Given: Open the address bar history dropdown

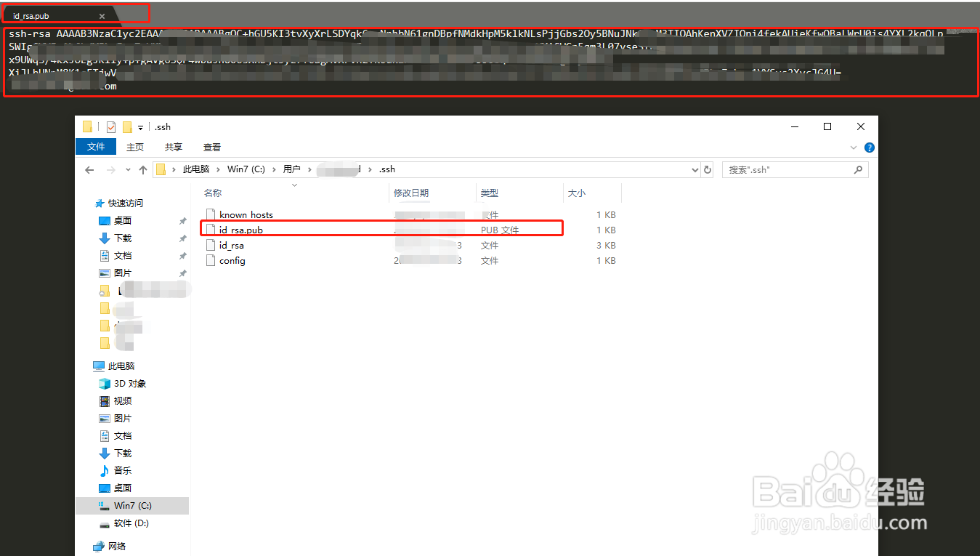Looking at the screenshot, I should tap(694, 169).
